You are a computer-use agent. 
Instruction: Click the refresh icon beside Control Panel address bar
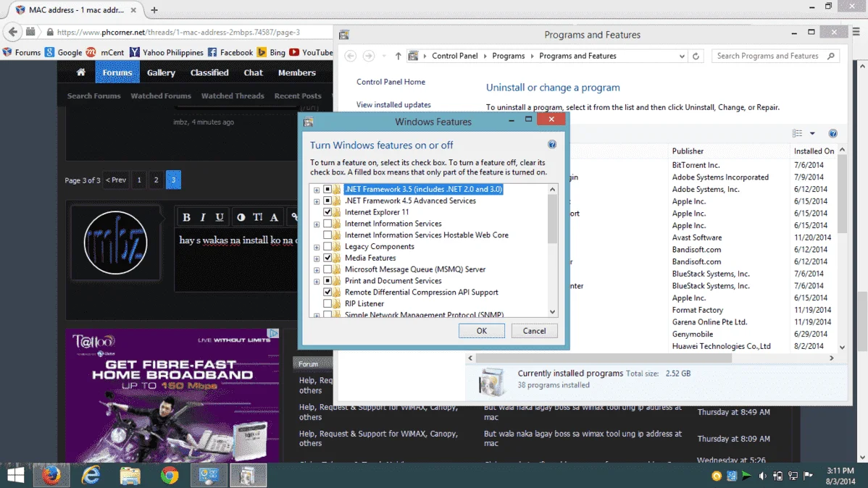[x=696, y=56]
